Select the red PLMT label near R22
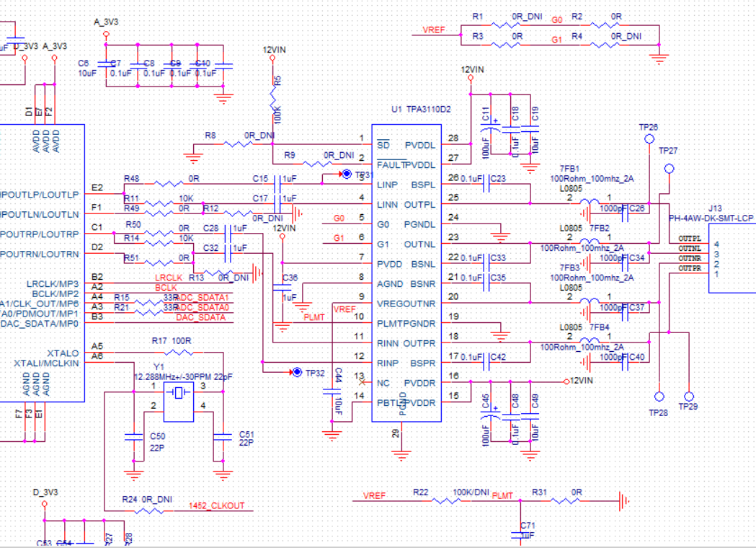The width and height of the screenshot is (756, 548). coord(502,496)
